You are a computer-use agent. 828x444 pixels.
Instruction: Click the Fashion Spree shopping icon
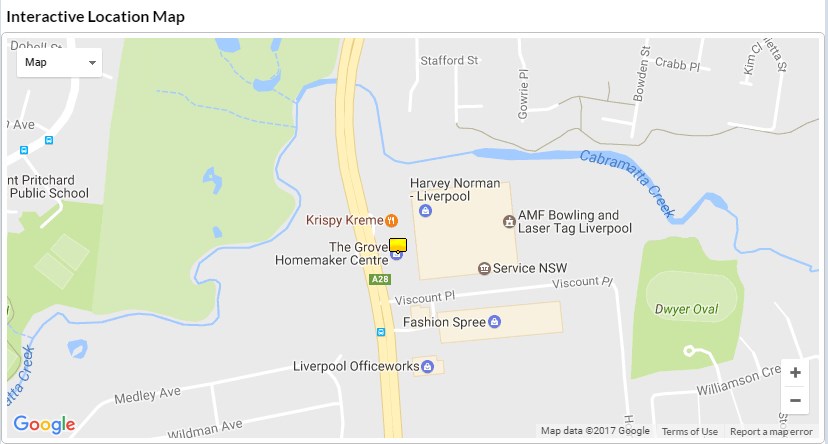point(494,322)
